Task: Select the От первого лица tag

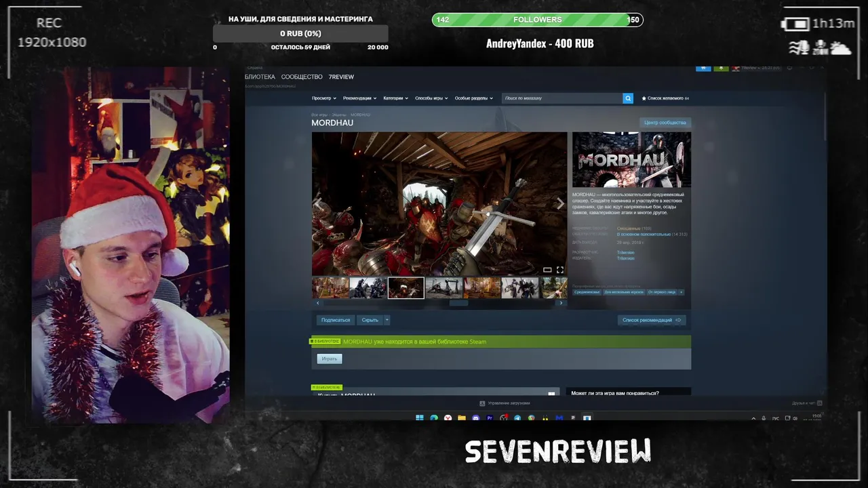Action: click(x=662, y=292)
